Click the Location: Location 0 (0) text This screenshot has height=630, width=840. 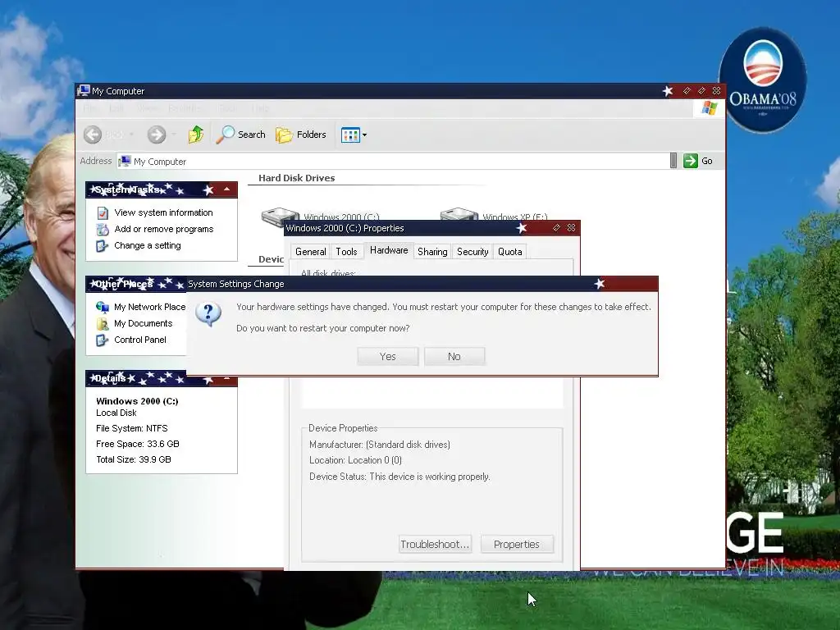tap(355, 460)
